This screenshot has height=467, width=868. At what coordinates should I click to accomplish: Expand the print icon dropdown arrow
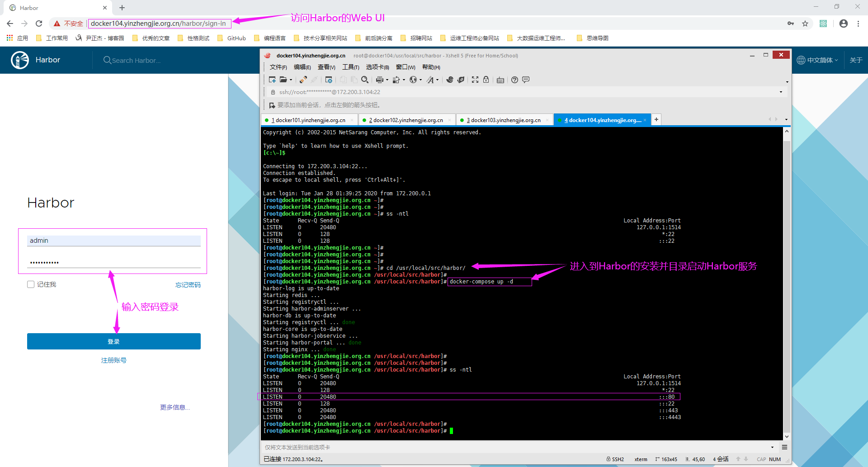387,80
